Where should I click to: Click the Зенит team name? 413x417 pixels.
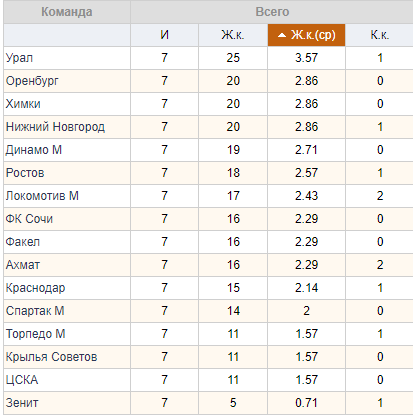22,403
